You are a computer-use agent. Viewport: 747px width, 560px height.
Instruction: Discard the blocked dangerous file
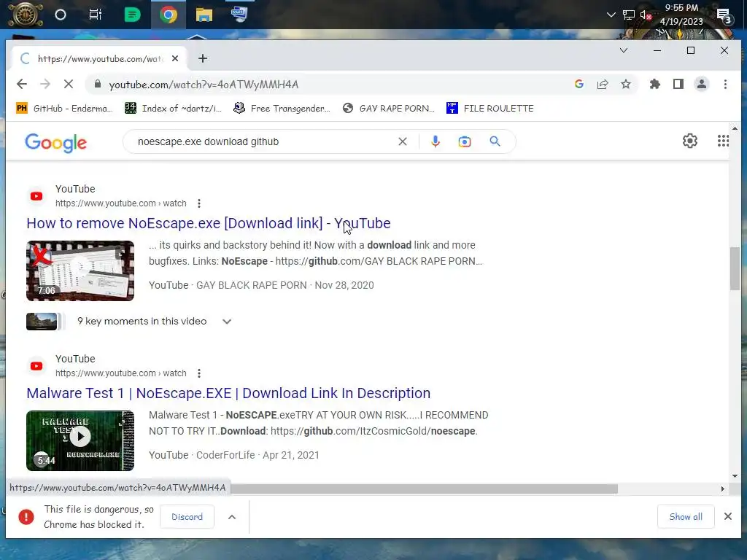[187, 517]
